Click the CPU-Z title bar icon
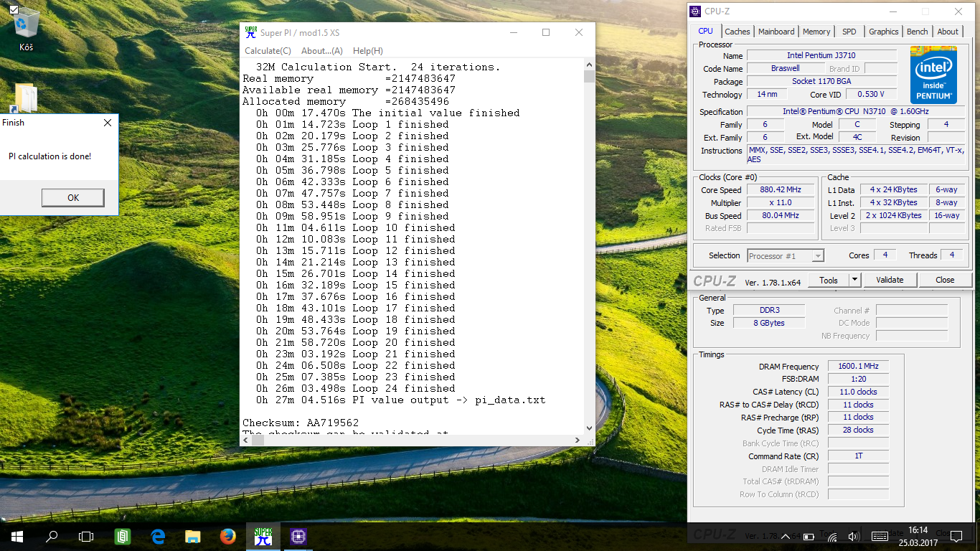This screenshot has height=551, width=980. [x=694, y=11]
